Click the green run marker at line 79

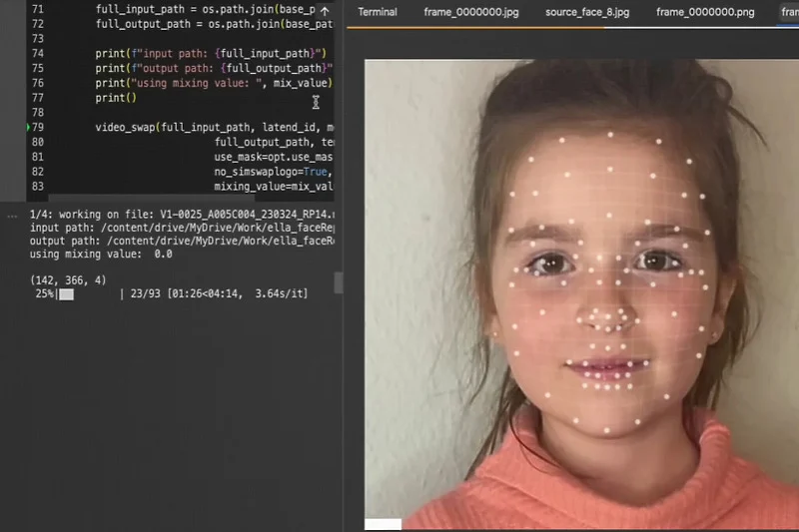(29, 128)
